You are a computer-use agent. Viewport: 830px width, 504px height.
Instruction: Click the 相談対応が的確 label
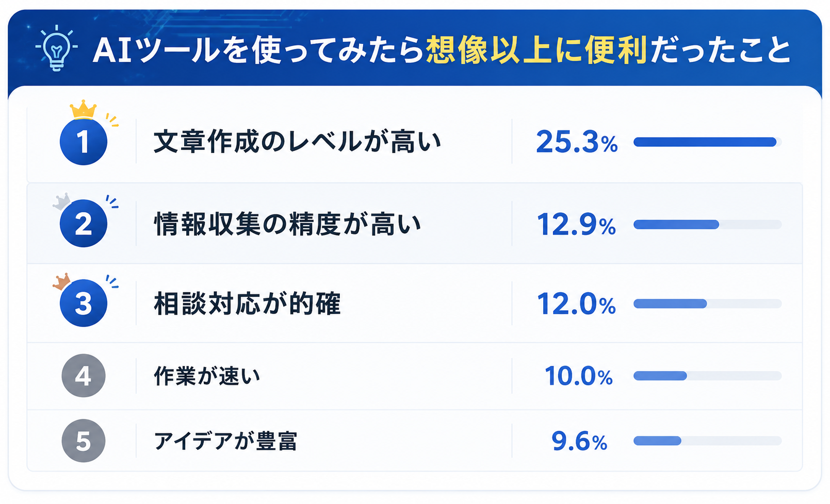247,304
